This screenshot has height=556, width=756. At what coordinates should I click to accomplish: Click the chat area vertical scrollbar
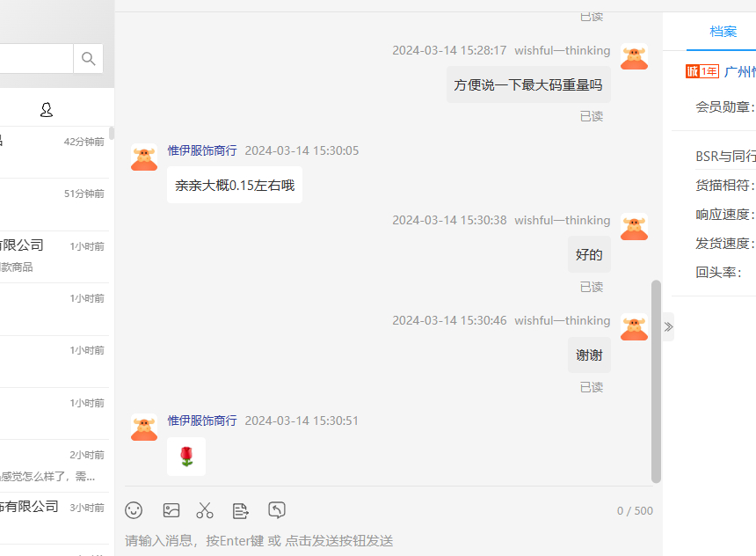(656, 381)
